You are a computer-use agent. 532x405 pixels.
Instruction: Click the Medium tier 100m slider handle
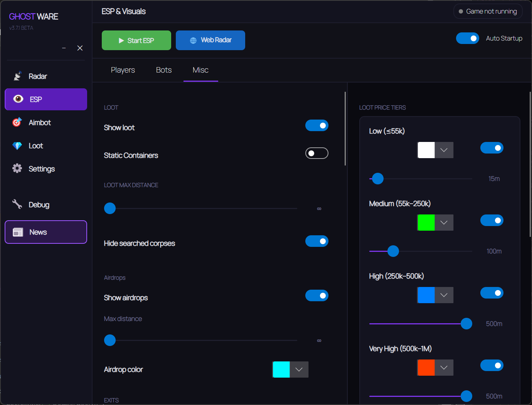coord(393,251)
